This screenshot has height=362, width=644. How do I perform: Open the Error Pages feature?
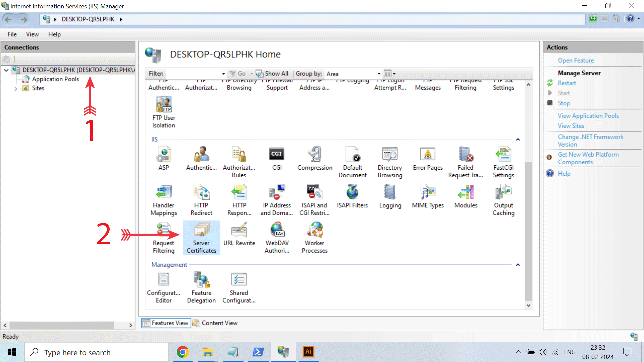[428, 159]
